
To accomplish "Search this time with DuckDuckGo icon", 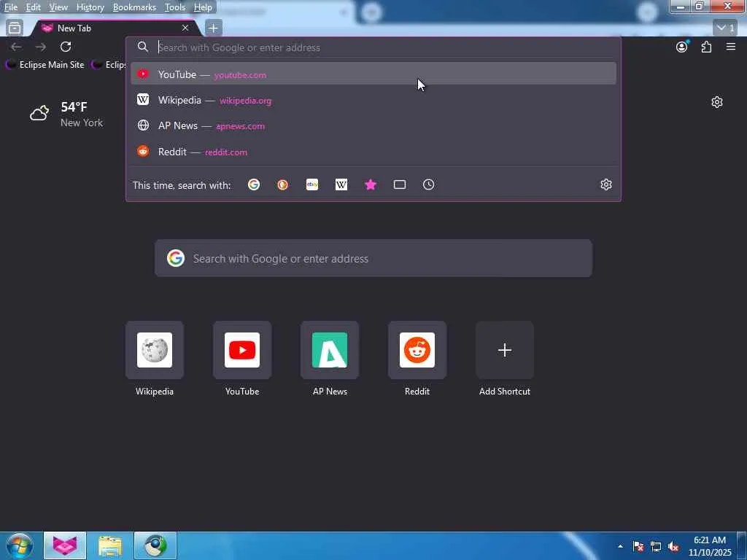I will pos(283,184).
